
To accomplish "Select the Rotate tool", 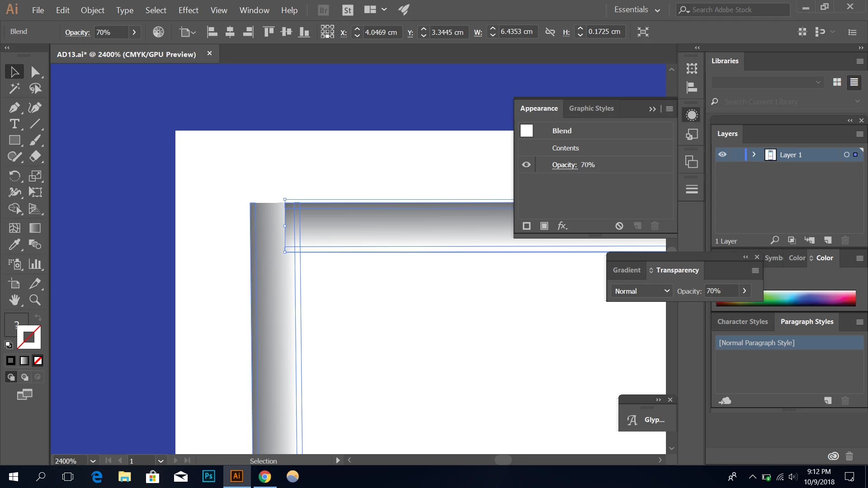I will click(14, 176).
